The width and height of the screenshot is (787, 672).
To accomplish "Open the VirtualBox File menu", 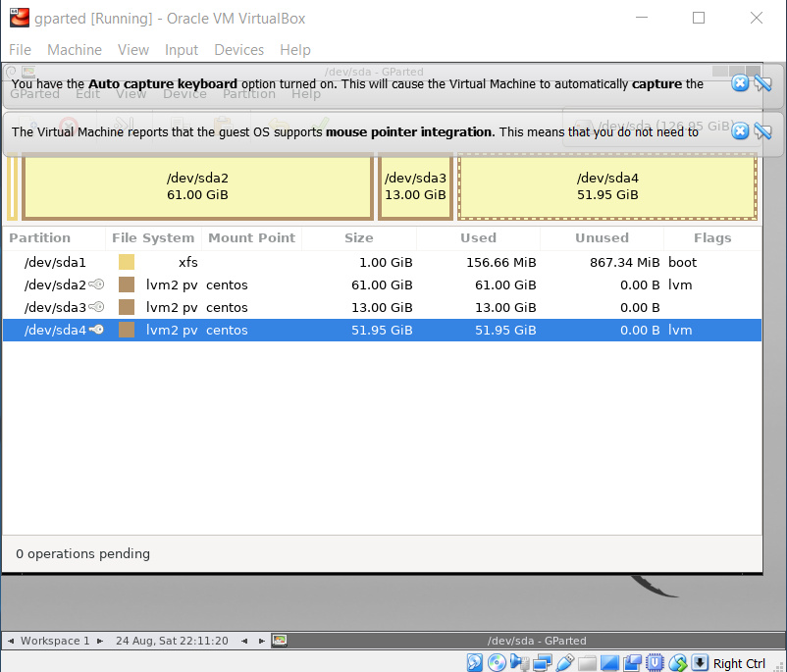I will (20, 50).
